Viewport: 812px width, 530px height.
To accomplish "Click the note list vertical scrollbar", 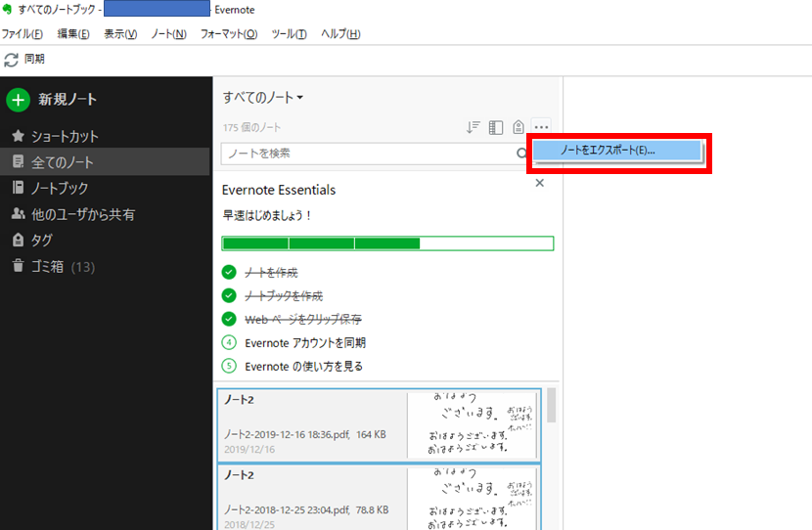I will coord(551,405).
